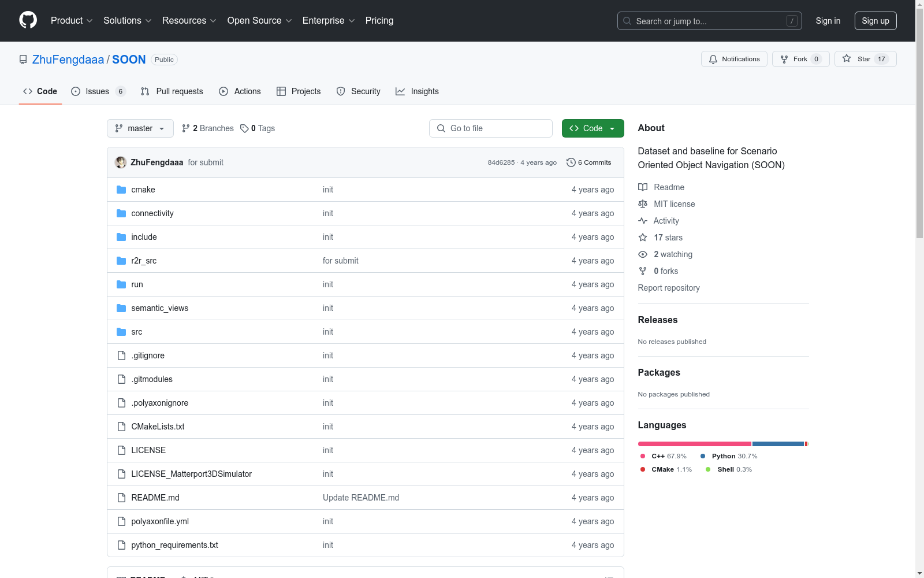The width and height of the screenshot is (924, 578).
Task: Expand the Enterprise menu
Action: pyautogui.click(x=329, y=21)
